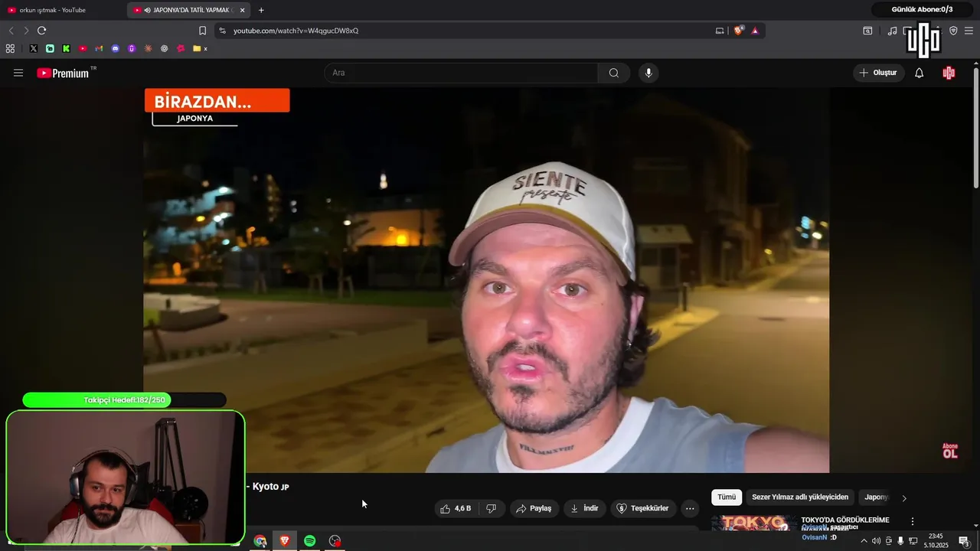Viewport: 980px width, 551px height.
Task: Open the Oluştur create menu
Action: tap(878, 73)
